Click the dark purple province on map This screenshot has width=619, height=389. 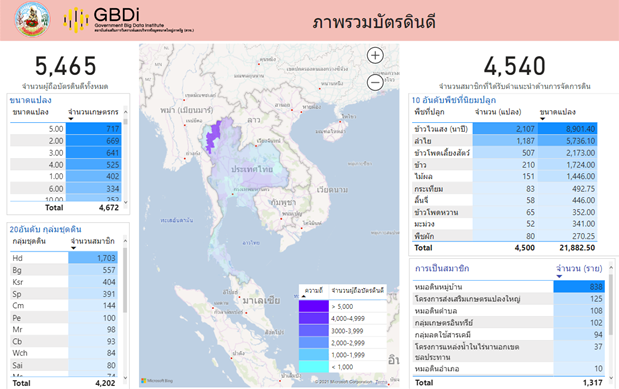214,135
